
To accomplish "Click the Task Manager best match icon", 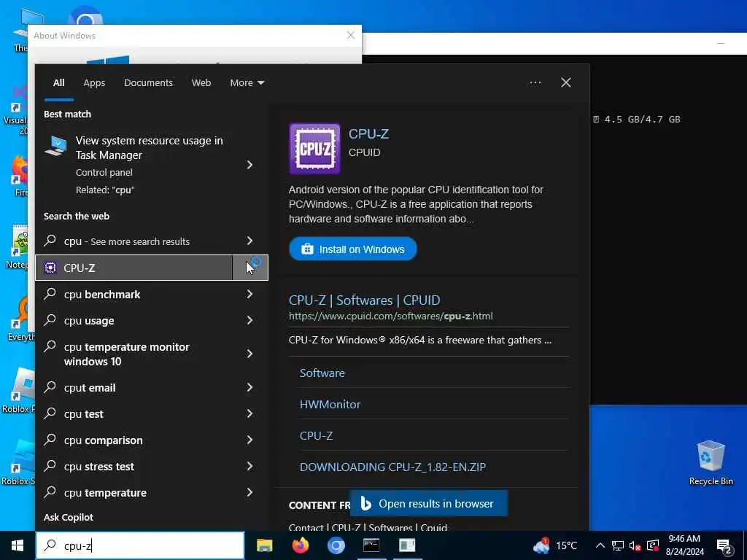I will click(55, 145).
